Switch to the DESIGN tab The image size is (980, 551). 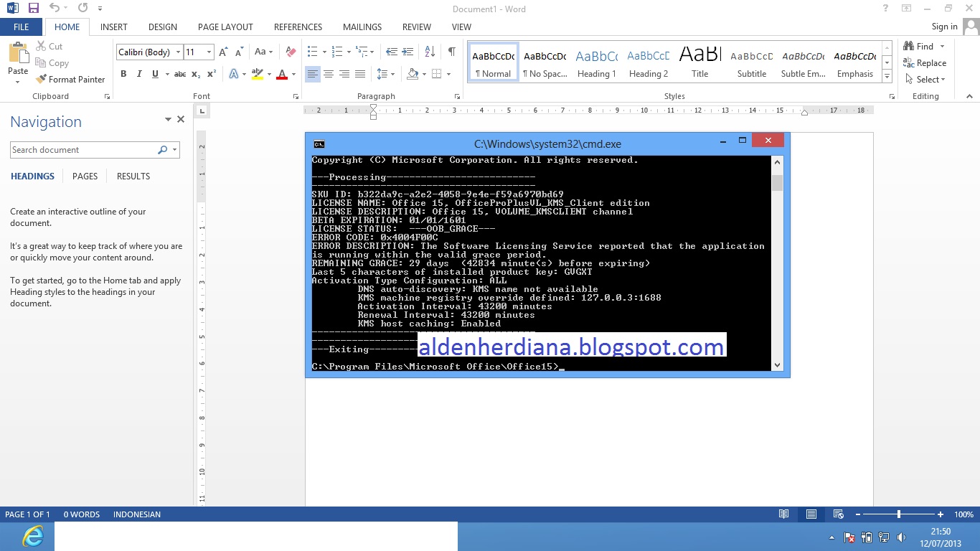click(163, 27)
